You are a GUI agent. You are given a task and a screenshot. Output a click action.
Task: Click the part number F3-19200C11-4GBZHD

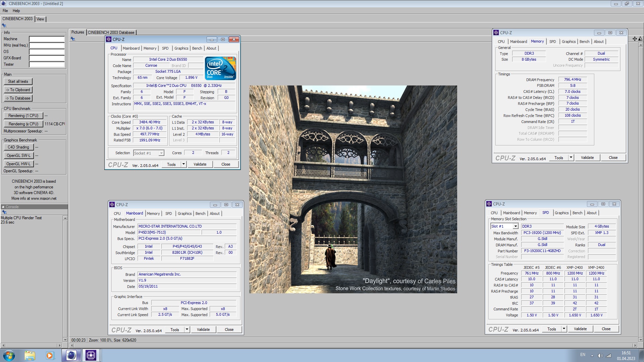tap(542, 251)
